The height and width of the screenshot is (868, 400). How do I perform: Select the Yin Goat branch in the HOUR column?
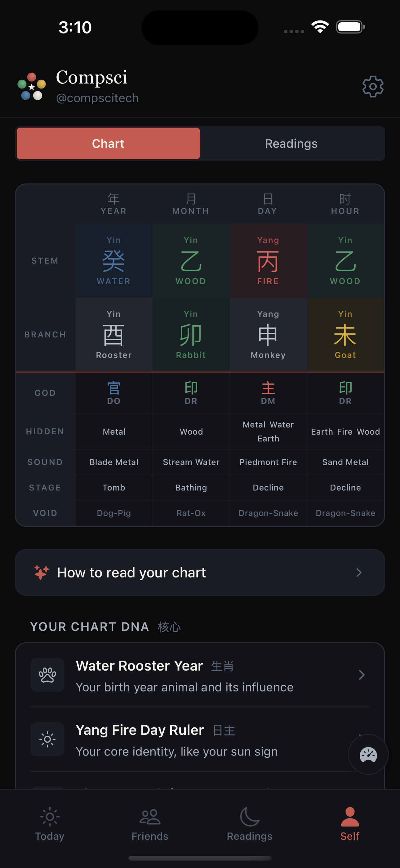click(345, 334)
